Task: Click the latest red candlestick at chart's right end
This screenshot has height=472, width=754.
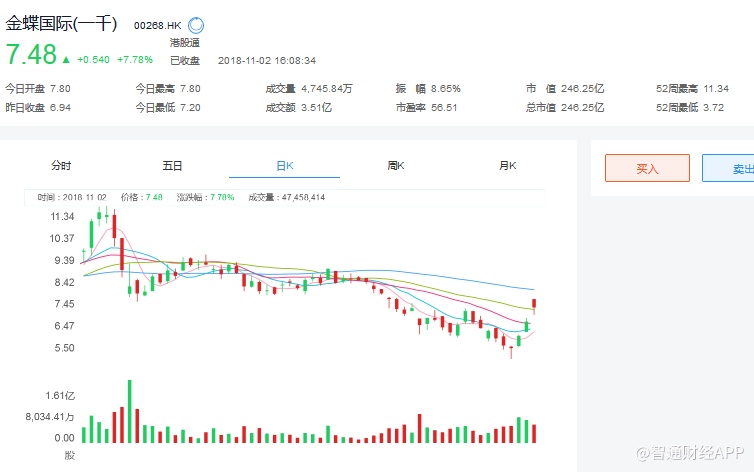Action: click(x=536, y=304)
